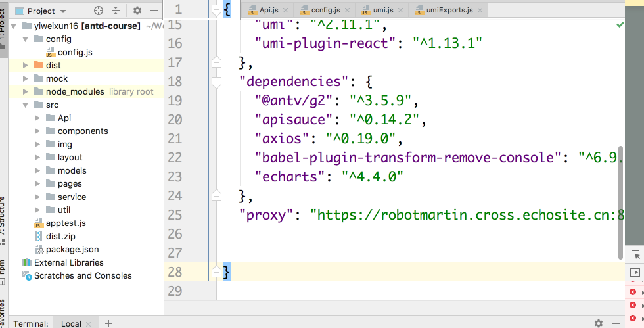Expand the mock folder
Image resolution: width=644 pixels, height=328 pixels.
tap(26, 78)
